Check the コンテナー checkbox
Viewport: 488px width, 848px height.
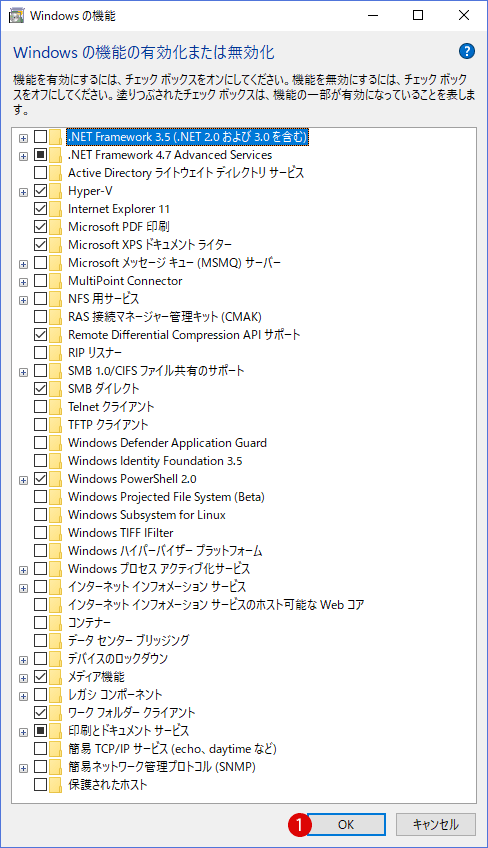coord(40,622)
